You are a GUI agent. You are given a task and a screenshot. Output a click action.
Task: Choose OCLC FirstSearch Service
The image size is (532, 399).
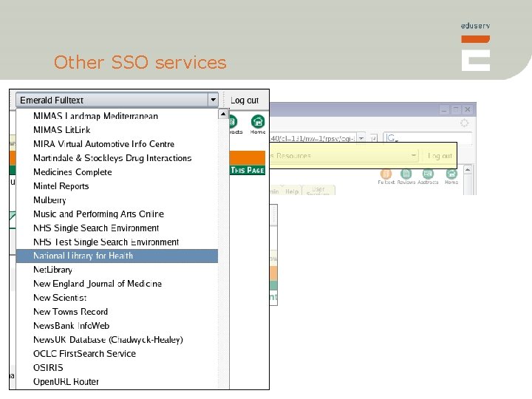[x=84, y=353]
